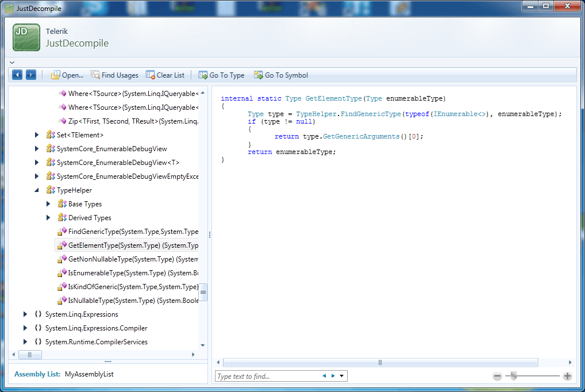Click the splitter grip between tree and code
The image size is (585, 392).
pyautogui.click(x=210, y=235)
